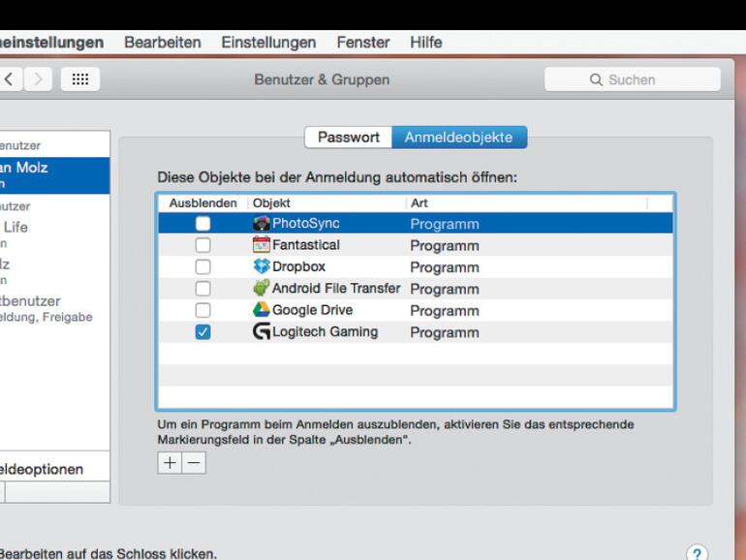The height and width of the screenshot is (560, 746).
Task: Click Programm type in Fantastical row
Action: click(445, 246)
